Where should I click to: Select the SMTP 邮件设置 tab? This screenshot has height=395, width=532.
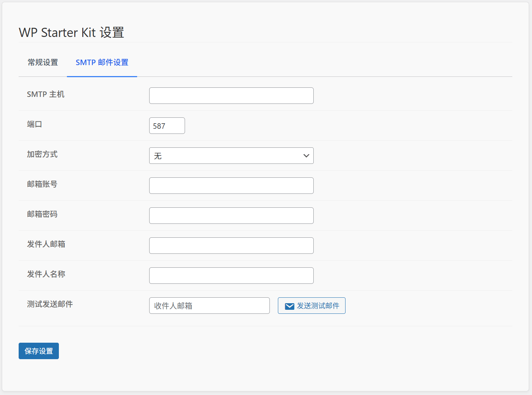click(x=102, y=63)
